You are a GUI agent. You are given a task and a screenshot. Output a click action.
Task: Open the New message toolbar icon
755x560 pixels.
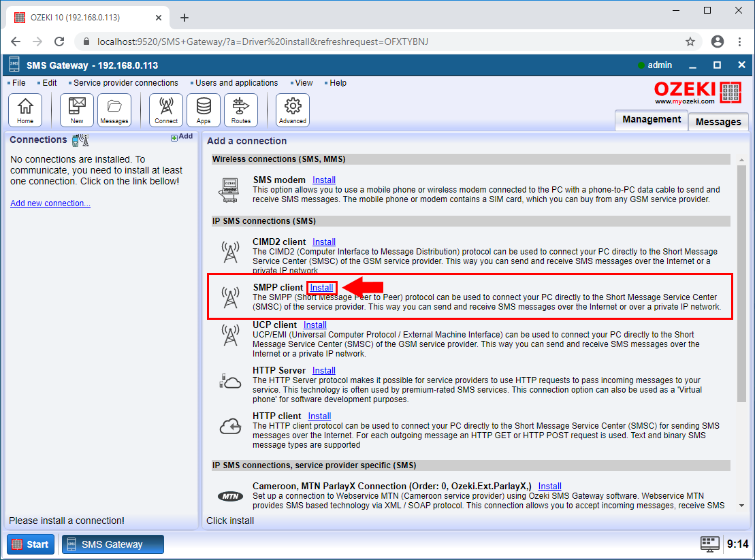tap(77, 110)
